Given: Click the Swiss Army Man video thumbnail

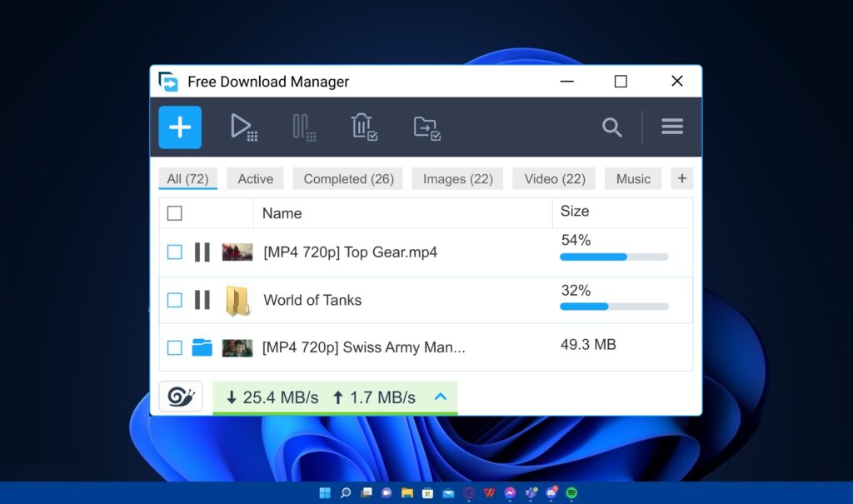Looking at the screenshot, I should 237,347.
